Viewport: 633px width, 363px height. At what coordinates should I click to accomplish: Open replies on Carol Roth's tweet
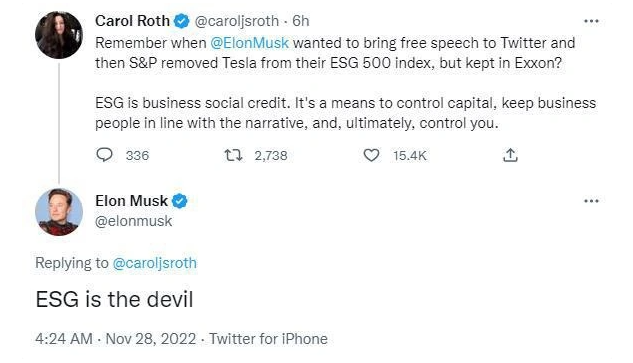[x=105, y=155]
